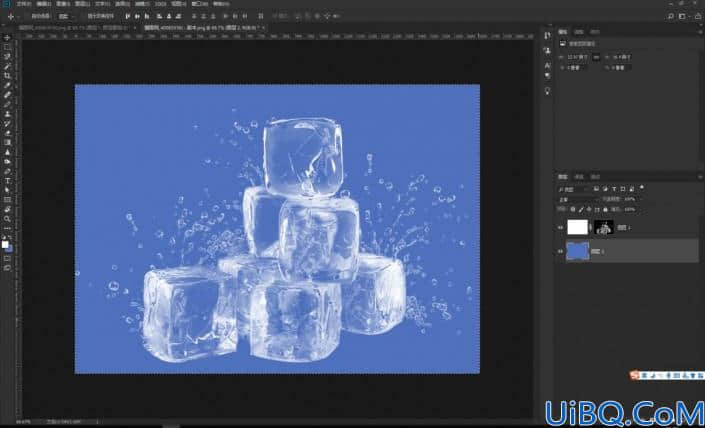Select the Clone Stamp tool
This screenshot has height=428, width=705.
point(7,114)
